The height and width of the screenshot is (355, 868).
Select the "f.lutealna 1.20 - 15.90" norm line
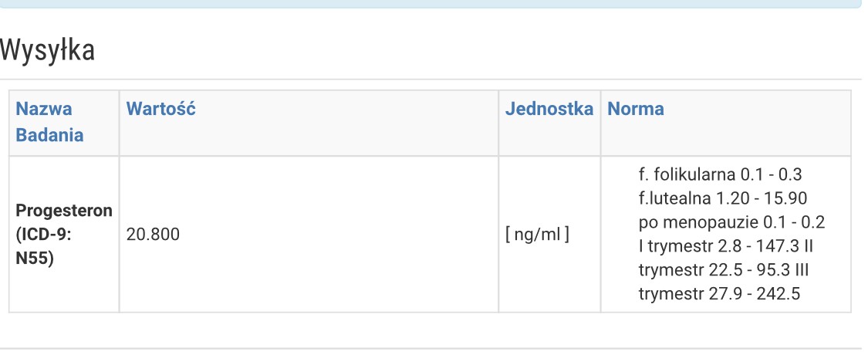click(x=723, y=198)
